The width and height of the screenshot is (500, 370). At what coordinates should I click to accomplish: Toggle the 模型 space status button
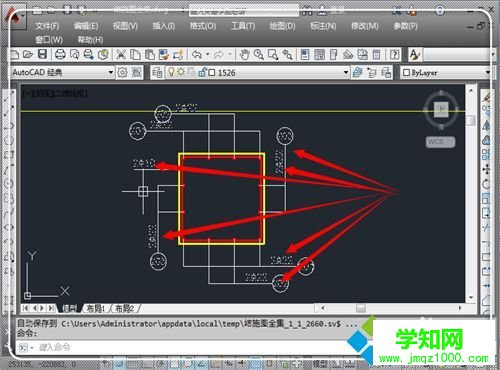click(x=320, y=364)
